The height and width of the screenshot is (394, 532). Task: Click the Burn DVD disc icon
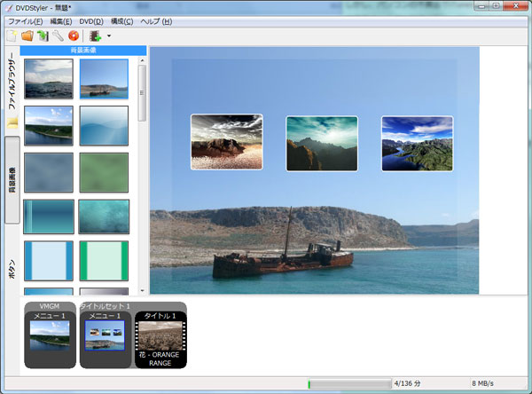(x=73, y=36)
